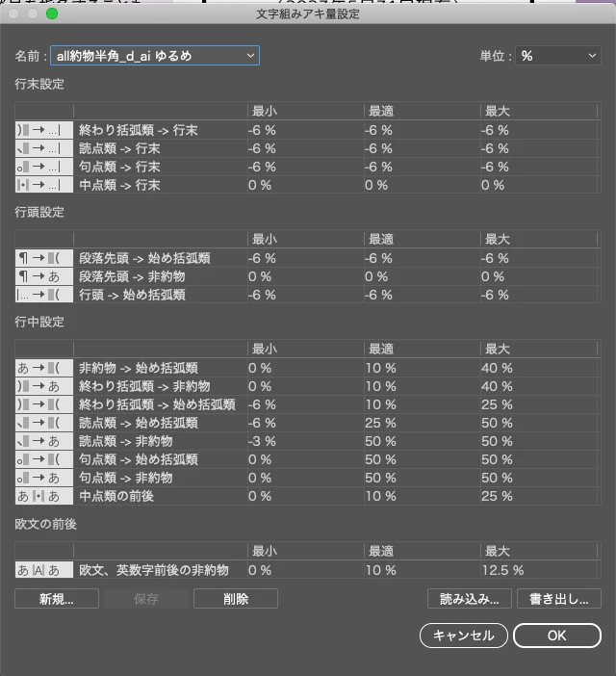Viewport: 616px width, 676px height.
Task: Select the 読点類 -> 始め括弧類 label
Action: pos(139,423)
